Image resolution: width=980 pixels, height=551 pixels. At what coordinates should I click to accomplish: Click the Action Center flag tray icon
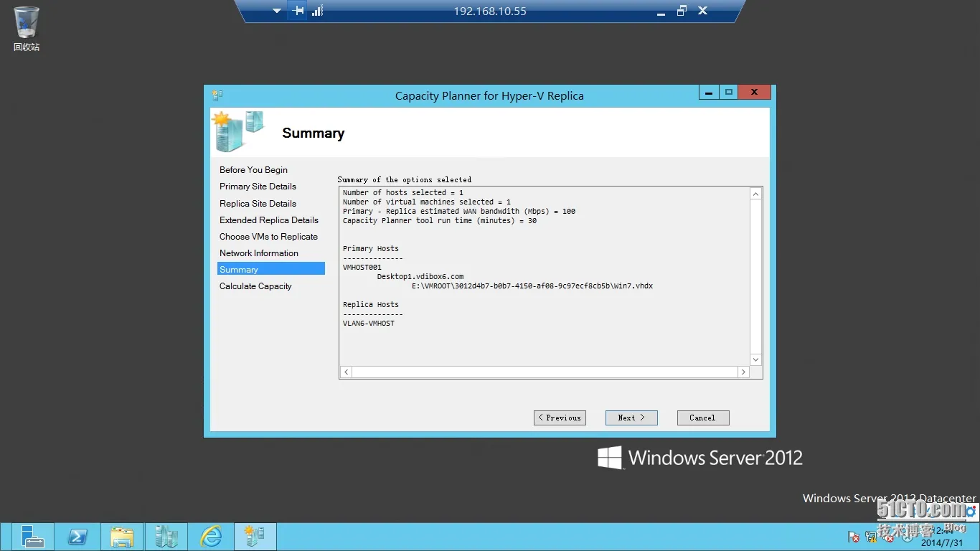[854, 536]
